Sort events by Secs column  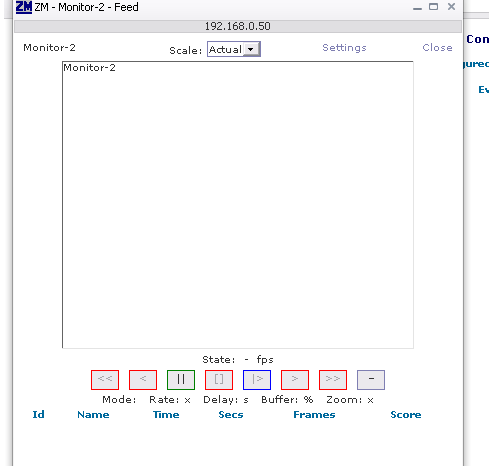coord(231,414)
